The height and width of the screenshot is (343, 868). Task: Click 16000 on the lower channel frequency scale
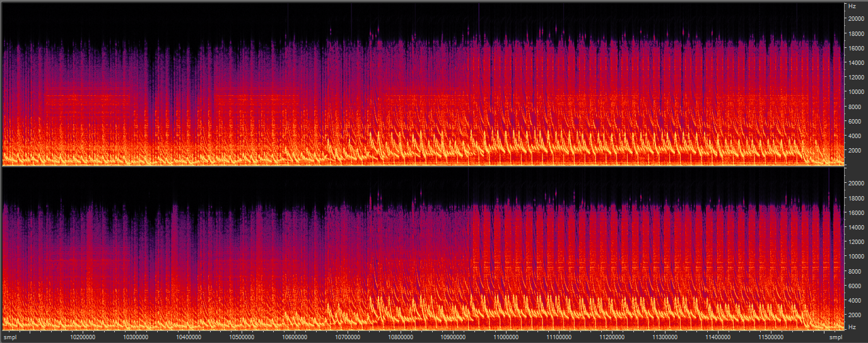(856, 212)
